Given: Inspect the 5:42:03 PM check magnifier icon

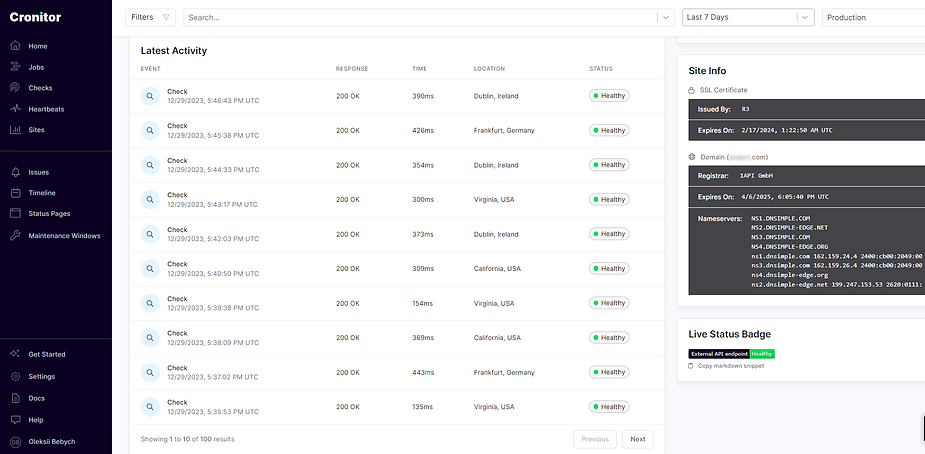Looking at the screenshot, I should pos(150,234).
